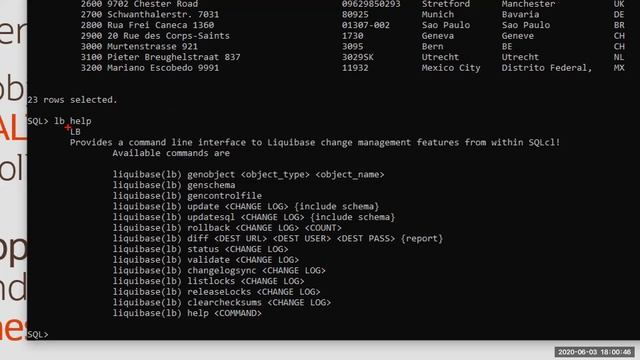Click the address "Schwanthalerstr. 7031"

coord(163,15)
